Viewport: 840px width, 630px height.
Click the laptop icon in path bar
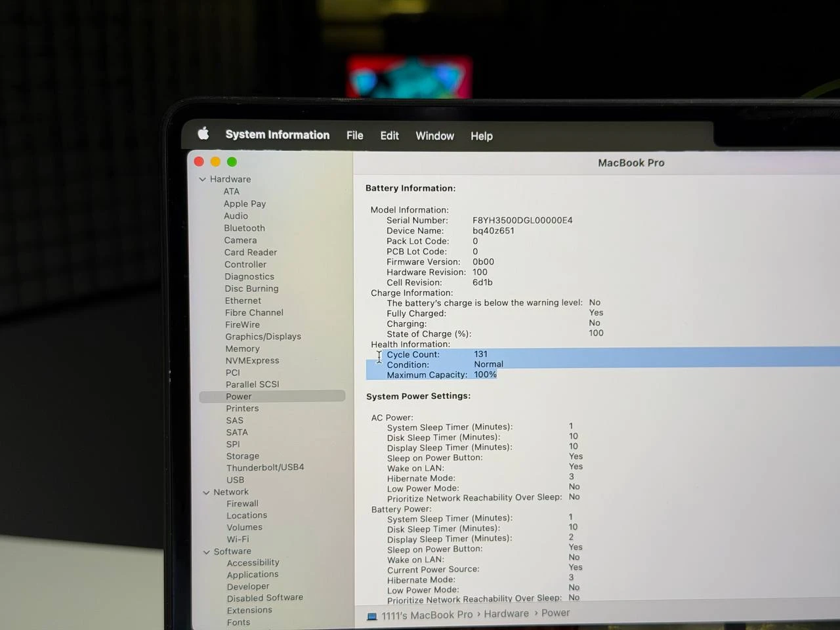tap(372, 616)
